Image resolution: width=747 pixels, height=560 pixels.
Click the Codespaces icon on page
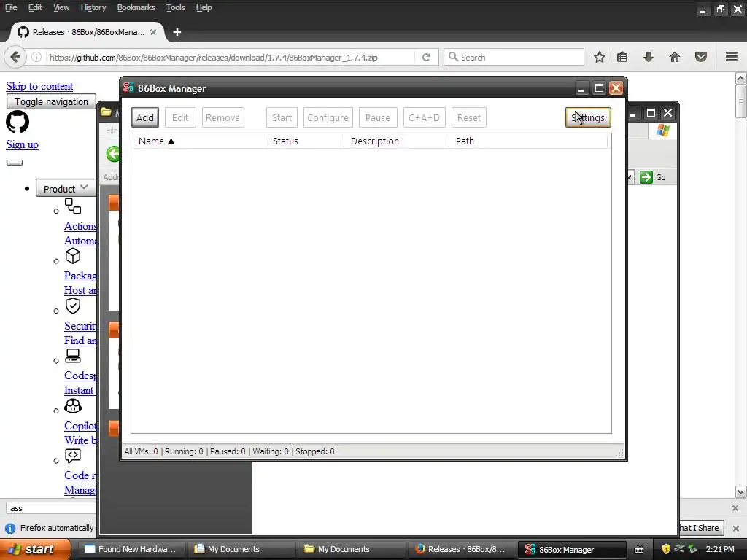pyautogui.click(x=73, y=356)
